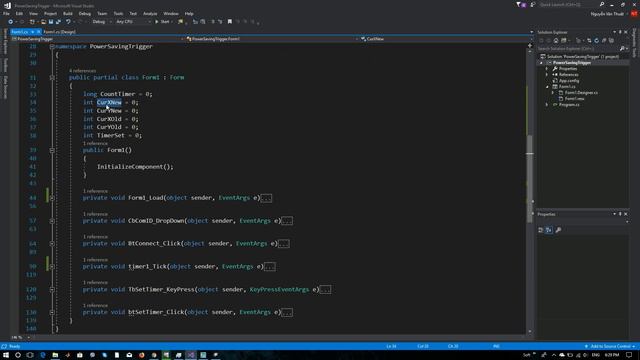Click the Open File folder icon
Viewport: 640px width, 360px height.
[x=43, y=22]
